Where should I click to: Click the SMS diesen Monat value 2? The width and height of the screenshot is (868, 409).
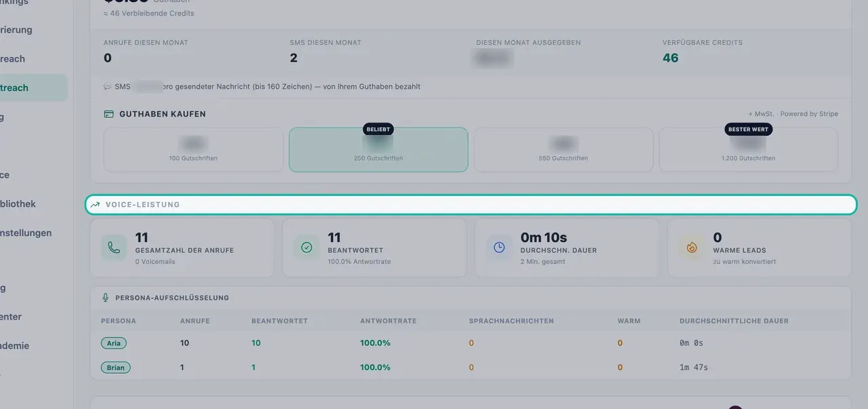pos(294,58)
